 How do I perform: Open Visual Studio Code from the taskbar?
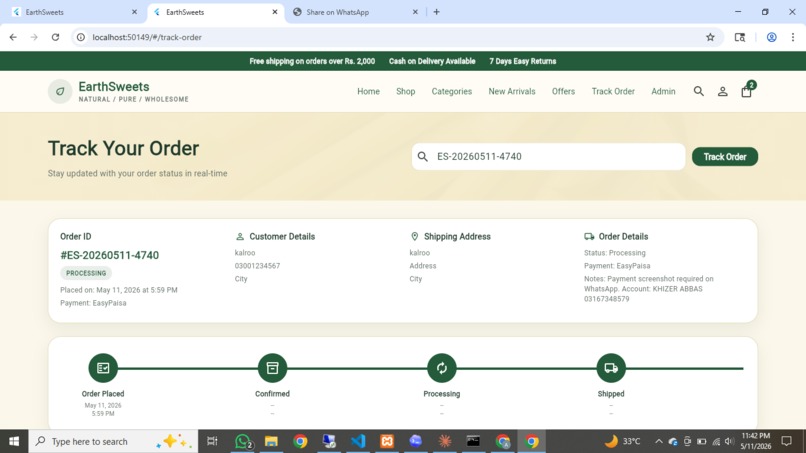[358, 441]
